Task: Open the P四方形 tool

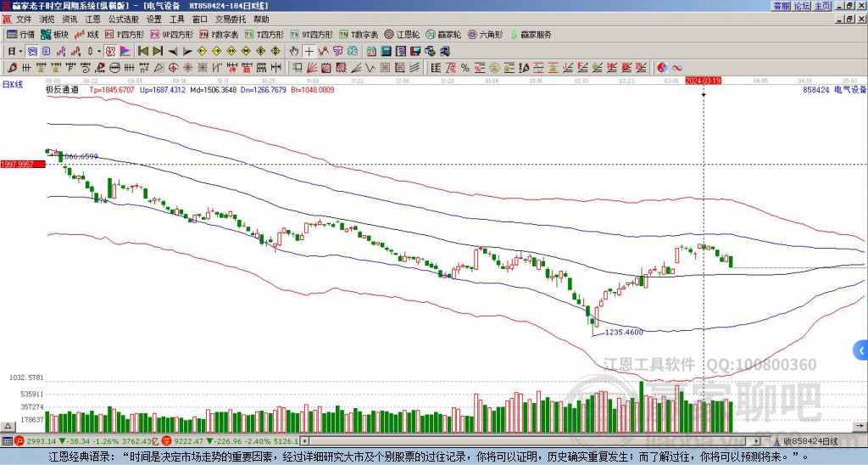Action: pyautogui.click(x=125, y=35)
